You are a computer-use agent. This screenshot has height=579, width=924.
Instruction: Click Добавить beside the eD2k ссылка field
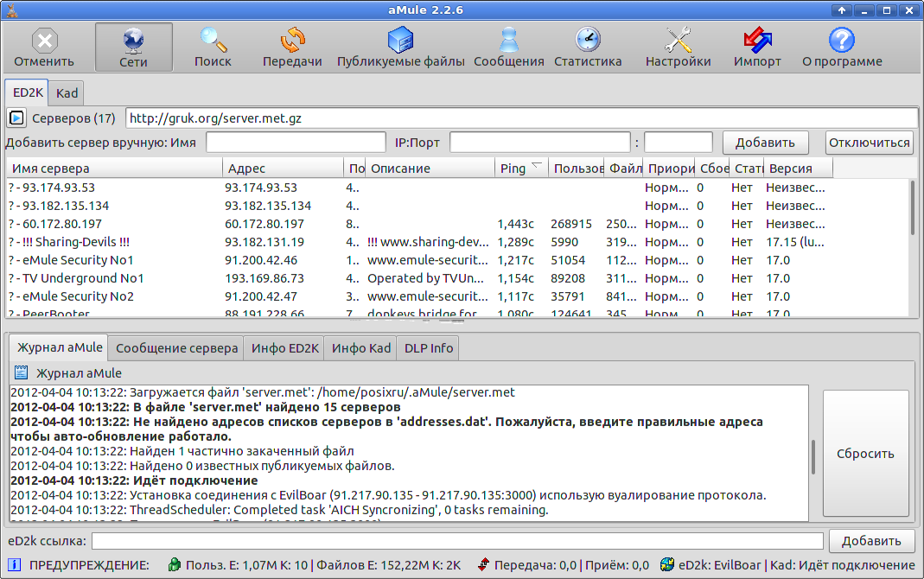click(871, 541)
